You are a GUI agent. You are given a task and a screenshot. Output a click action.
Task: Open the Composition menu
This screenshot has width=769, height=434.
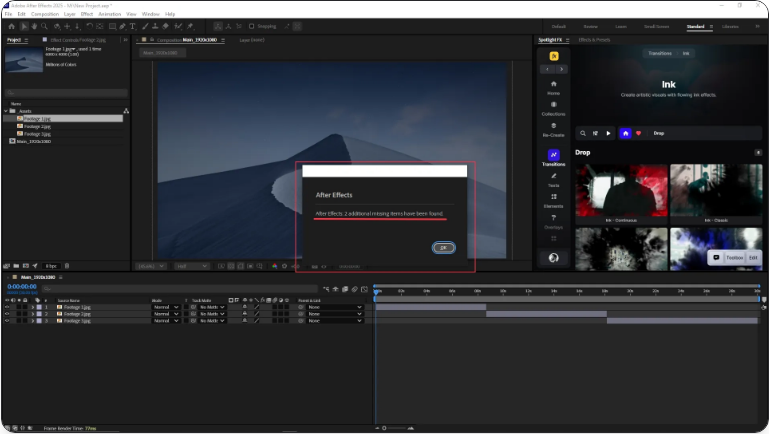pos(44,14)
